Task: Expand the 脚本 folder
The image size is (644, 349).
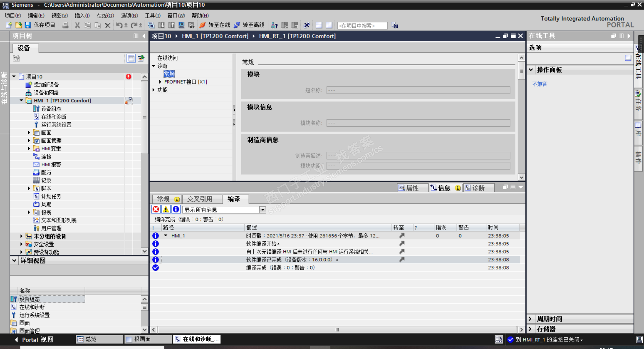Action: pyautogui.click(x=29, y=188)
